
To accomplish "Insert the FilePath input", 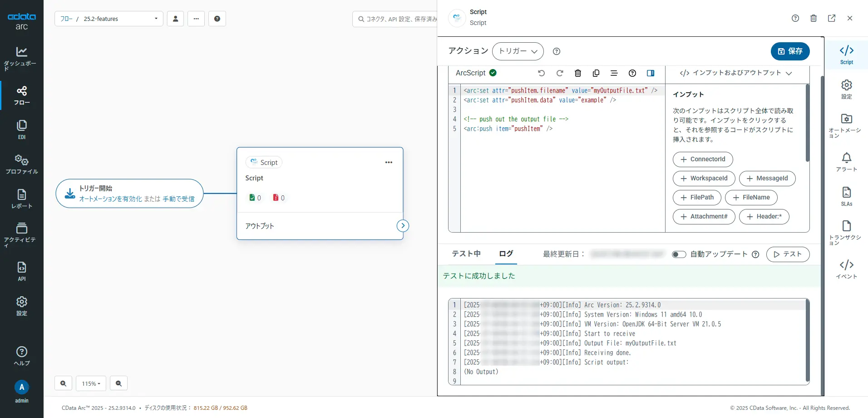I will click(697, 198).
